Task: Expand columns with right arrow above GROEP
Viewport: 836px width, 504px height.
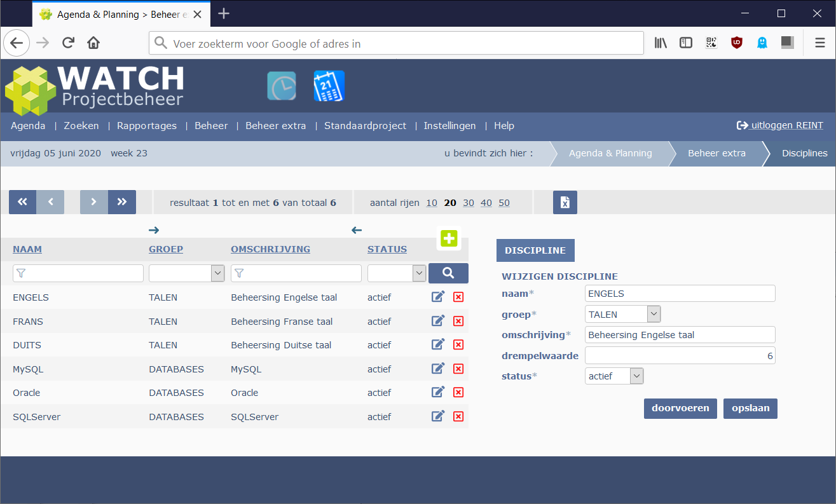Action: [154, 230]
